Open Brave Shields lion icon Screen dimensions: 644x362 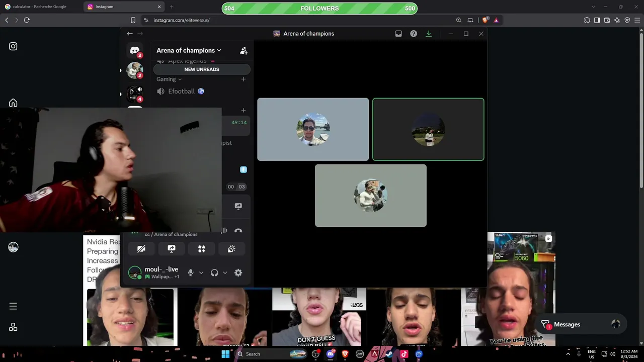click(x=485, y=20)
